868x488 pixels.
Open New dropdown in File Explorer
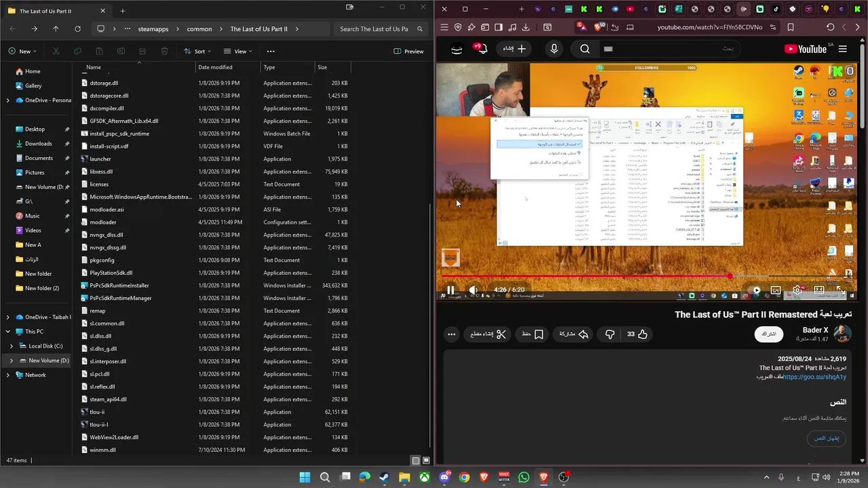[23, 51]
